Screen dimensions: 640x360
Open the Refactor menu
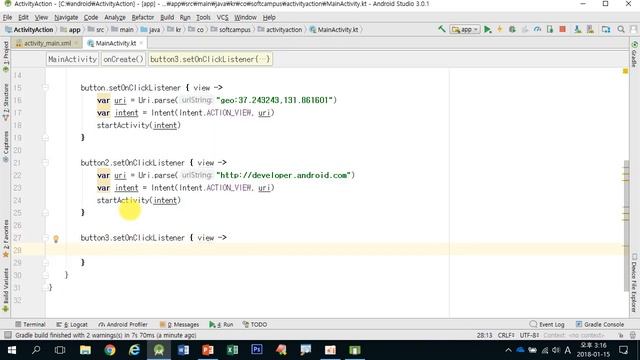click(x=143, y=17)
